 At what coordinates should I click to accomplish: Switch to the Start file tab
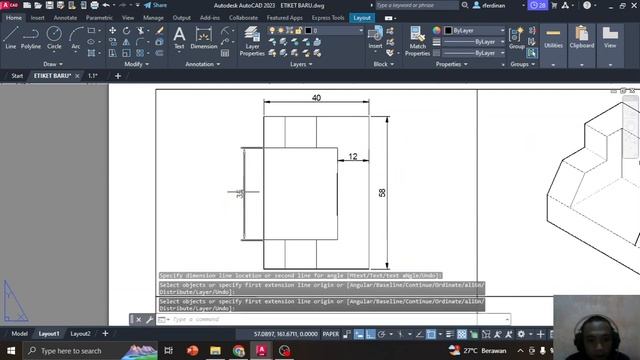click(17, 76)
